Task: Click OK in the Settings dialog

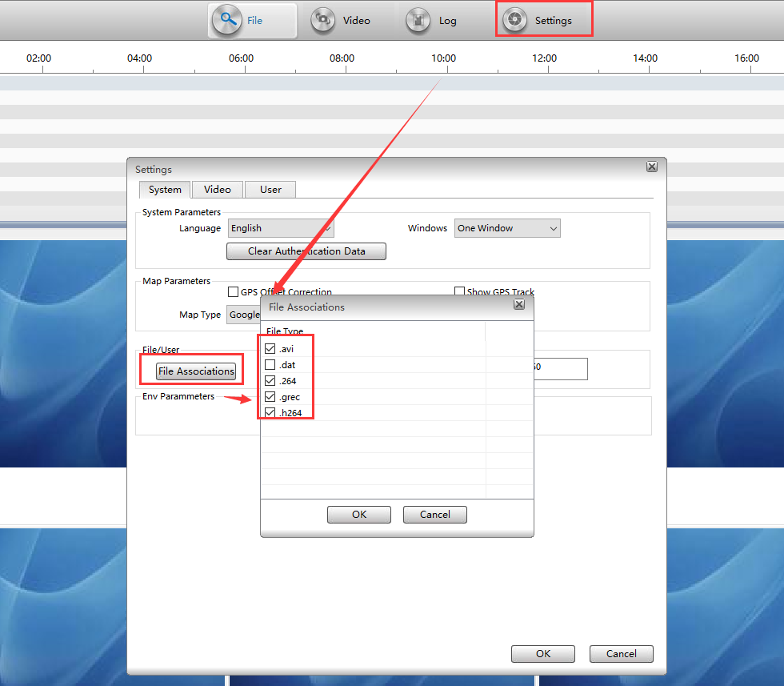Action: (x=543, y=654)
